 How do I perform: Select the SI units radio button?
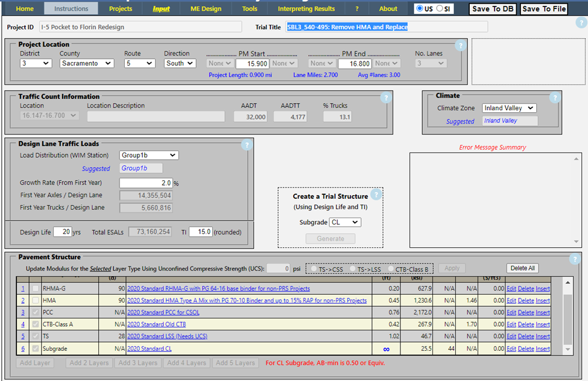point(440,8)
